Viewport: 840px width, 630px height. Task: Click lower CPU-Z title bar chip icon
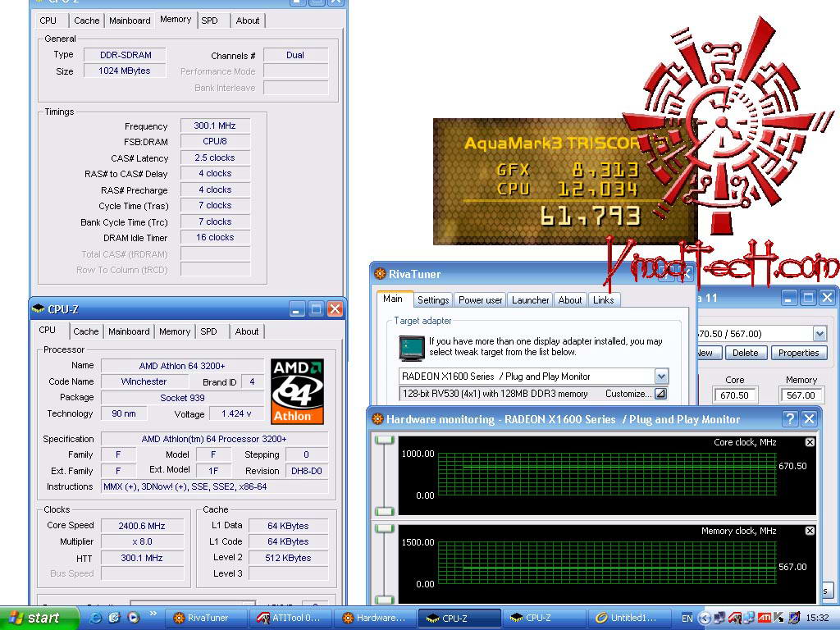point(38,308)
